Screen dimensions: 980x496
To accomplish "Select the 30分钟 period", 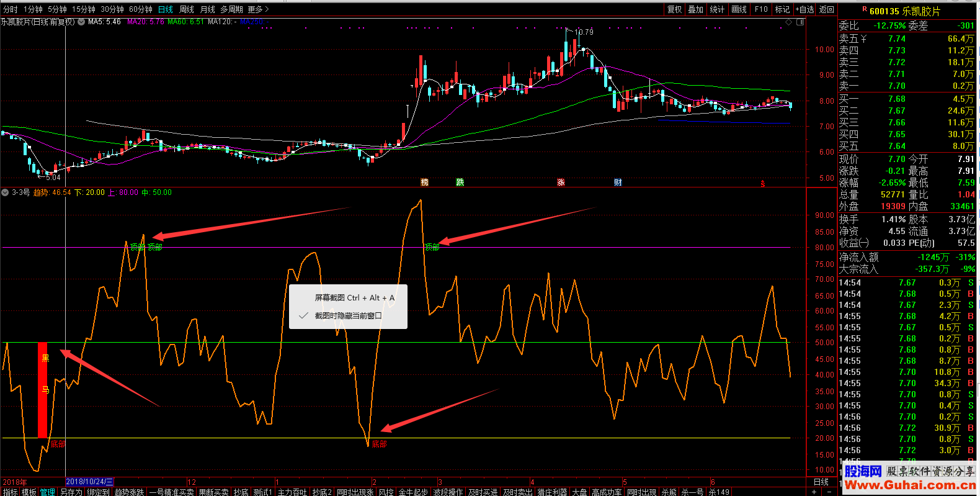I will pyautogui.click(x=112, y=9).
